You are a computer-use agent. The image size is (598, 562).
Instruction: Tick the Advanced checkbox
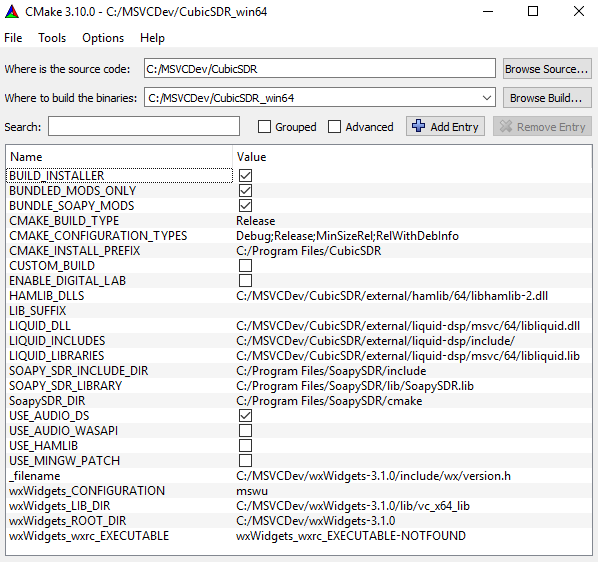(334, 127)
